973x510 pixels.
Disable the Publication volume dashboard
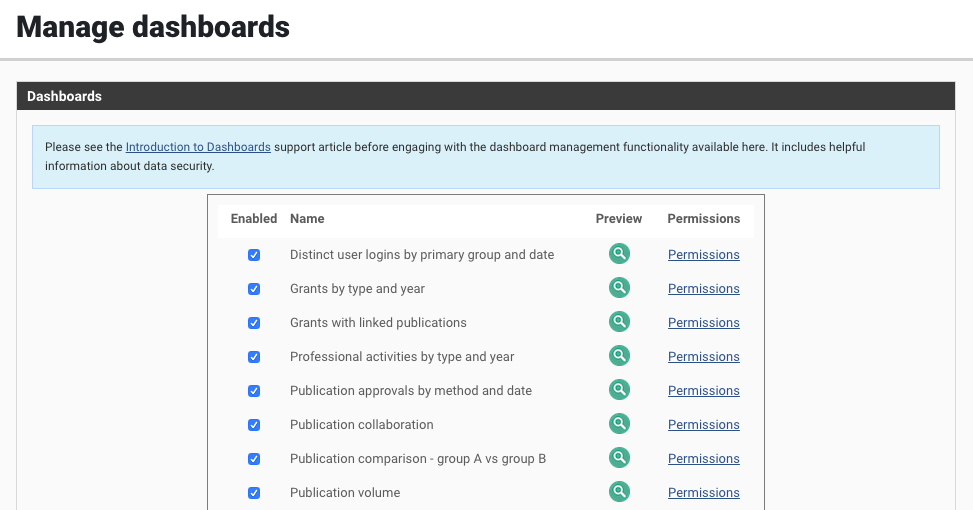coord(254,493)
